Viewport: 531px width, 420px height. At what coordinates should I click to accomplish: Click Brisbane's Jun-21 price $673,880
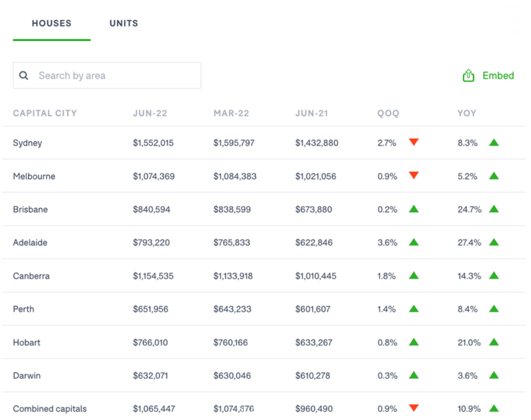(314, 209)
